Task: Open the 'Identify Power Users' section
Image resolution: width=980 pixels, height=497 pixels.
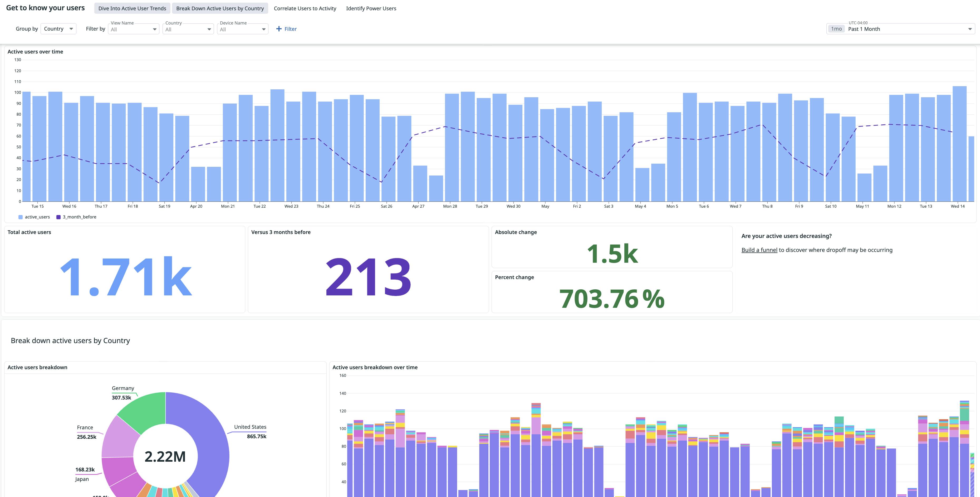Action: click(x=371, y=8)
